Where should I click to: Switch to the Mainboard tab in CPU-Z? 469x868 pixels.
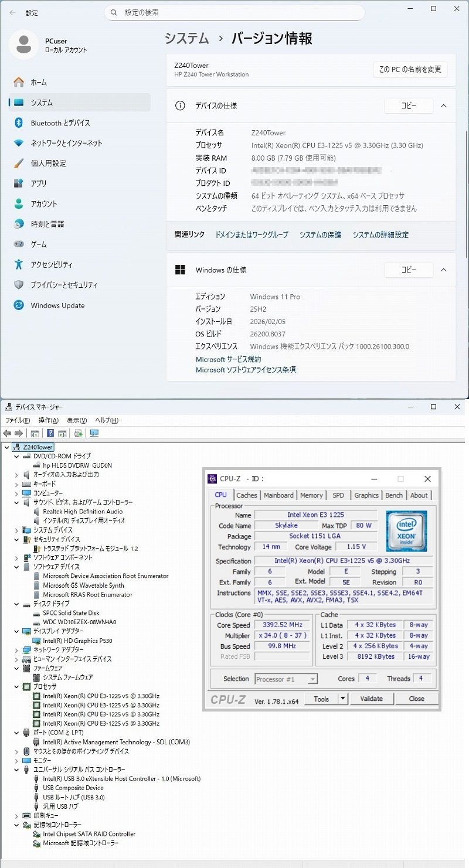(278, 495)
